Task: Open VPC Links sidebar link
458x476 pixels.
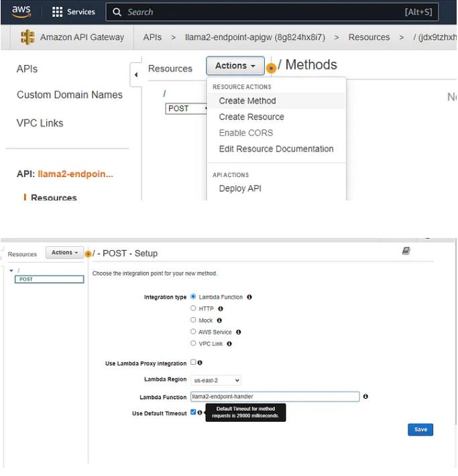Action: [40, 123]
